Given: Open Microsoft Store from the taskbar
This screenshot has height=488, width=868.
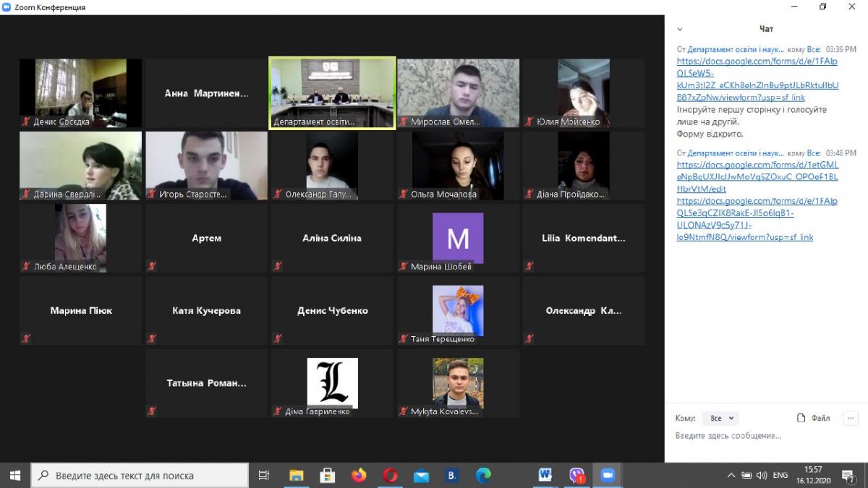Looking at the screenshot, I should (x=328, y=475).
